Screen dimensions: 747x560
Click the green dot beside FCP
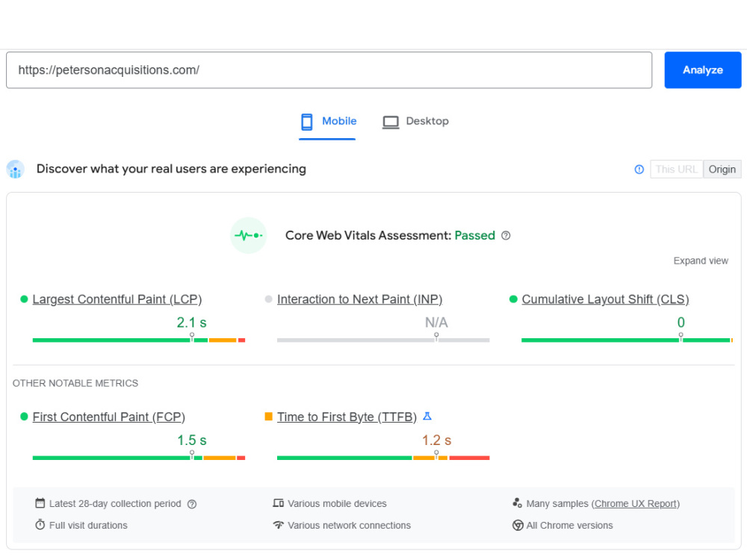click(24, 417)
